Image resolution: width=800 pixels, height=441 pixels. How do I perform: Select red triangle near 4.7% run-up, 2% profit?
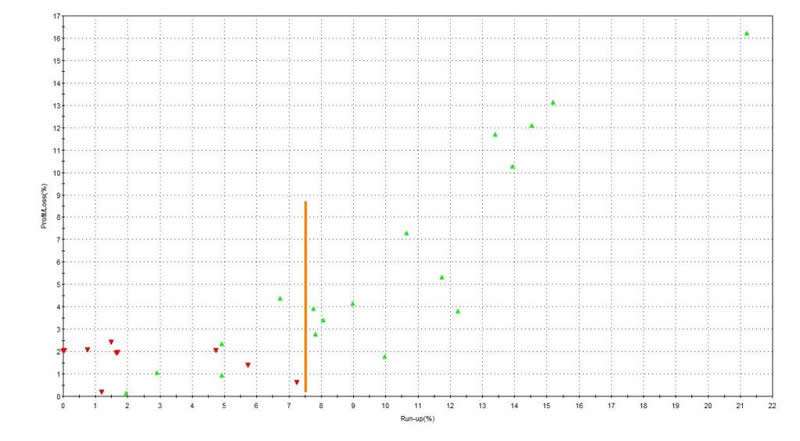216,350
